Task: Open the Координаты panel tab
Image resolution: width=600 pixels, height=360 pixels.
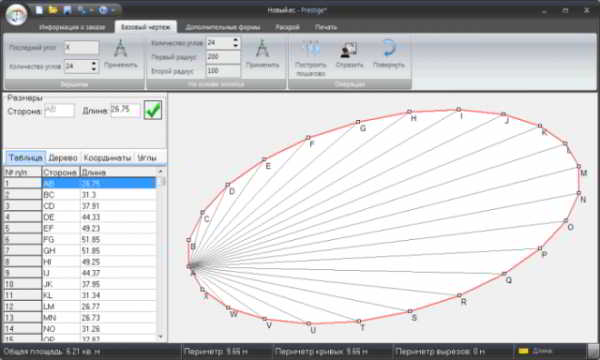Action: (107, 158)
